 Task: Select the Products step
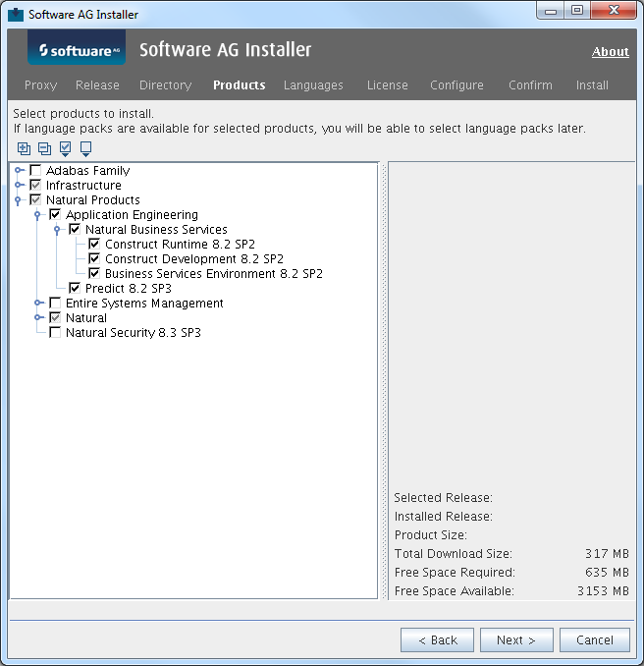click(239, 85)
